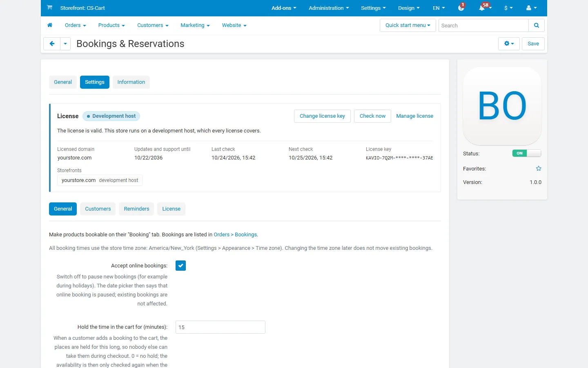This screenshot has height=368, width=588.
Task: Switch to the Information tab
Action: pyautogui.click(x=131, y=82)
